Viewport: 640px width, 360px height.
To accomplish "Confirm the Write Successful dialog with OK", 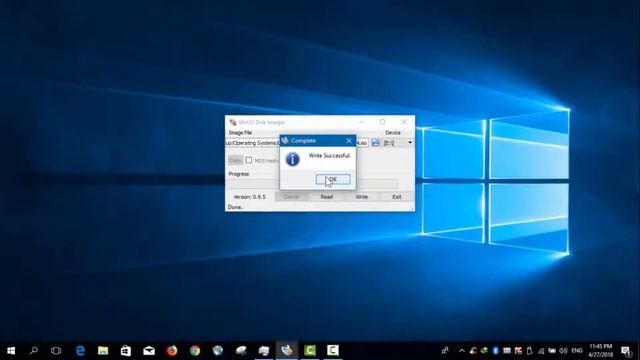I will (333, 180).
